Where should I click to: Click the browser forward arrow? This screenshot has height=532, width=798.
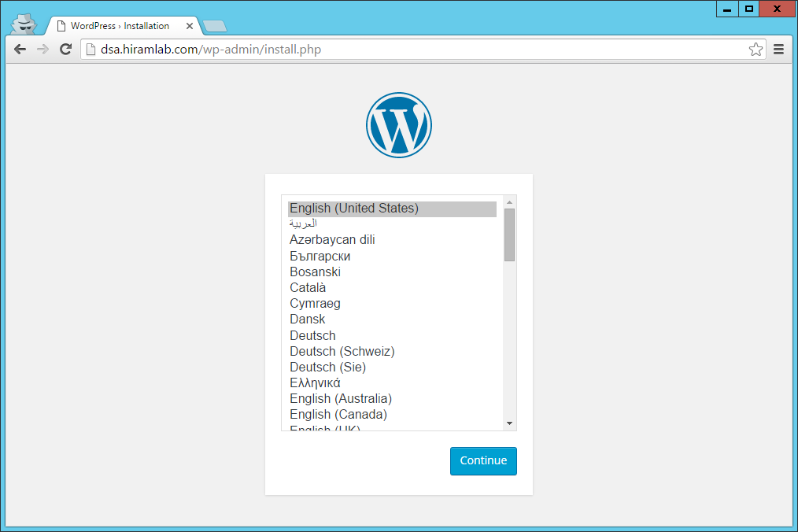tap(42, 50)
